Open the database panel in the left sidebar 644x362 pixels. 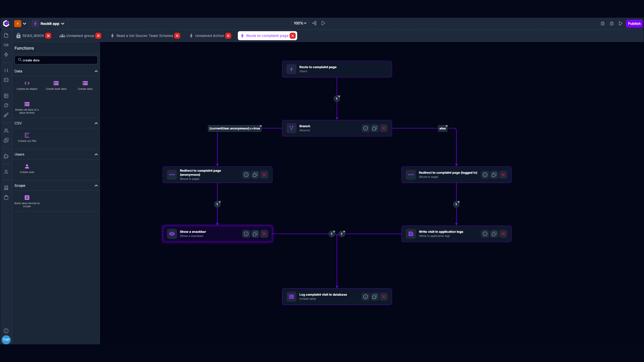[6, 80]
